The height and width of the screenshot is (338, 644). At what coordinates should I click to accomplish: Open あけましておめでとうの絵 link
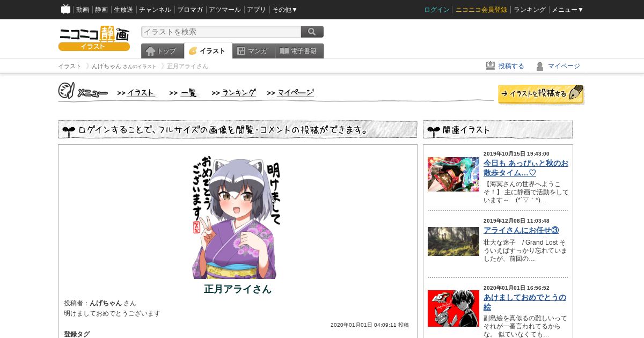(x=525, y=302)
